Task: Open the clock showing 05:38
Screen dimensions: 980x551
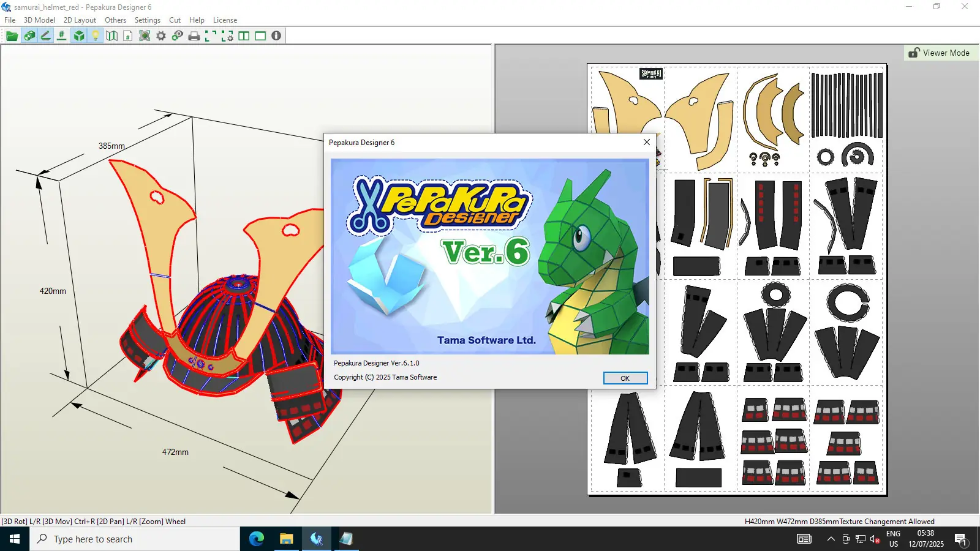Action: coord(926,539)
